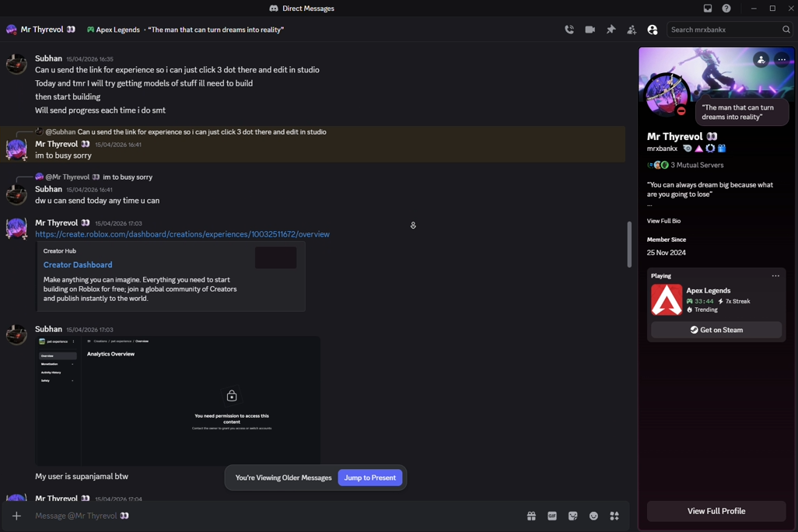The width and height of the screenshot is (798, 532).
Task: Click the Discord logo in the title bar
Action: [274, 8]
